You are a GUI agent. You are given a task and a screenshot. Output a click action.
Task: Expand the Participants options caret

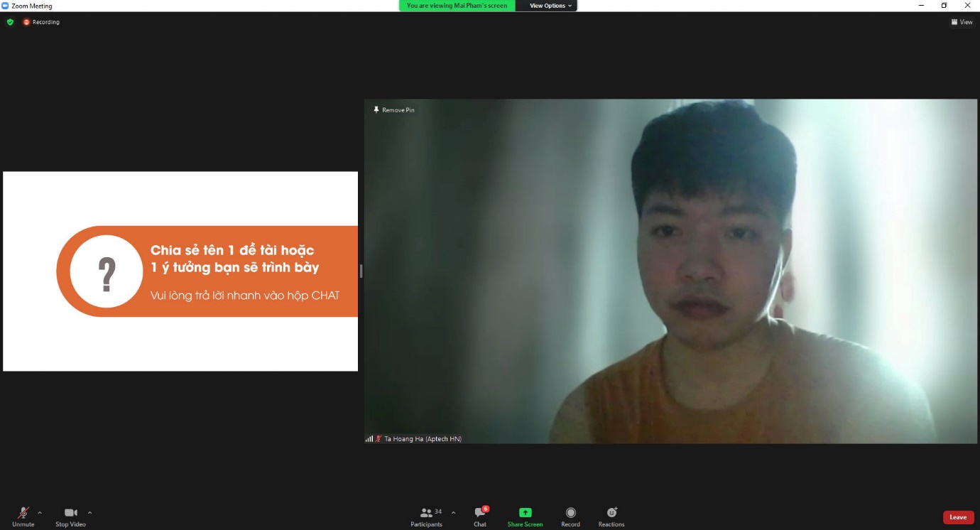(x=453, y=512)
